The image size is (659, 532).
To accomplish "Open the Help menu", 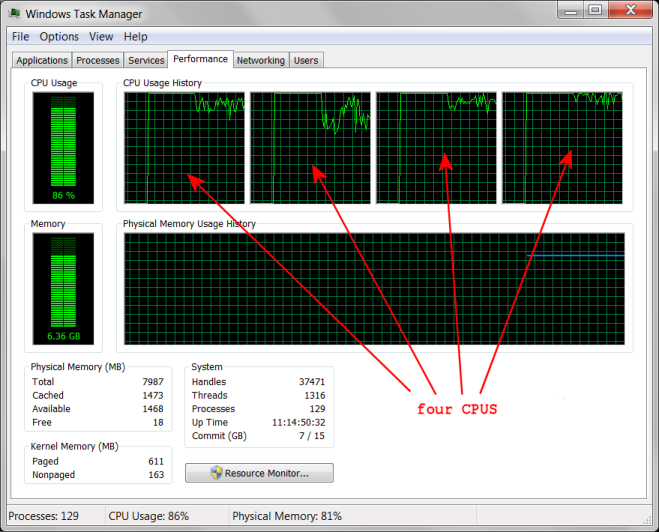I will pos(135,37).
